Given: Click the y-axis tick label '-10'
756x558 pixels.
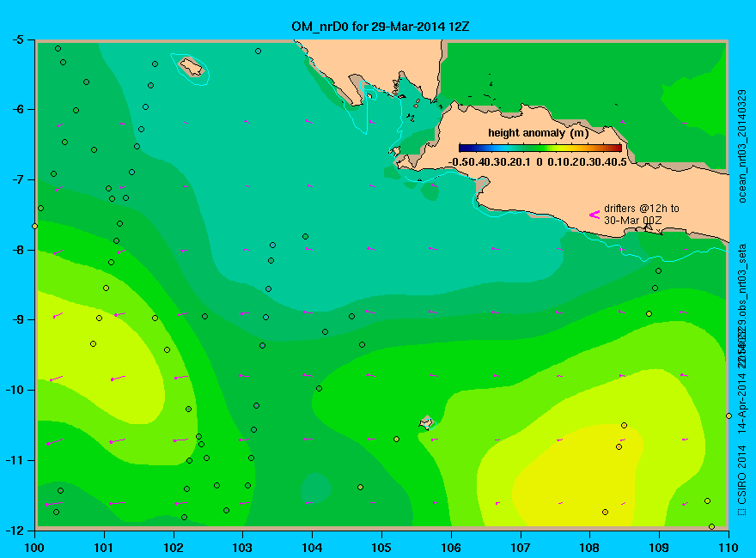Looking at the screenshot, I should tap(15, 390).
